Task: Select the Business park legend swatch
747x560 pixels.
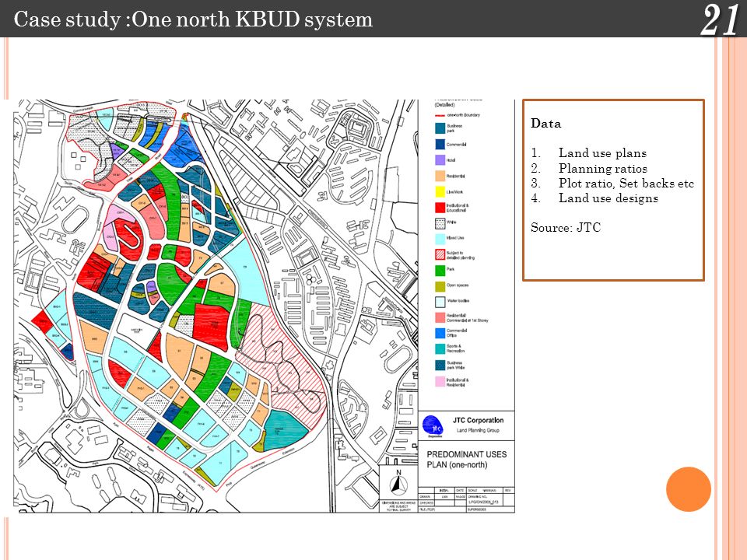Action: pyautogui.click(x=440, y=128)
